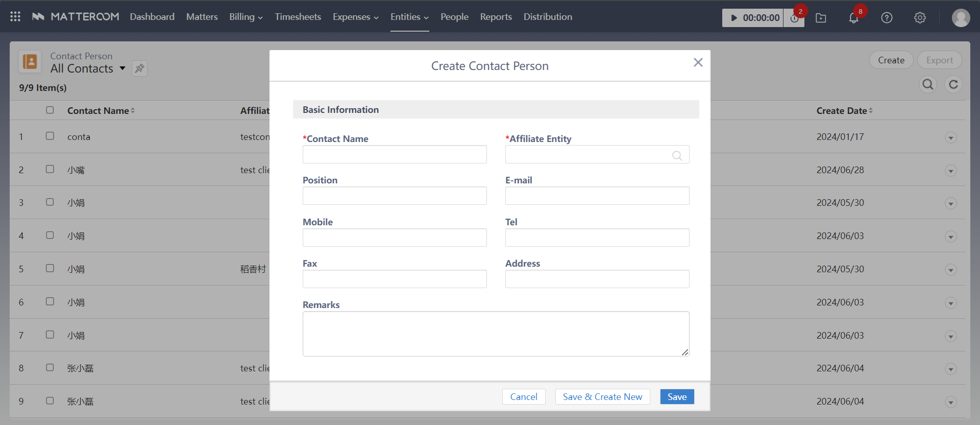The image size is (980, 425).
Task: Click the pin icon beside All Contacts
Action: (x=139, y=68)
